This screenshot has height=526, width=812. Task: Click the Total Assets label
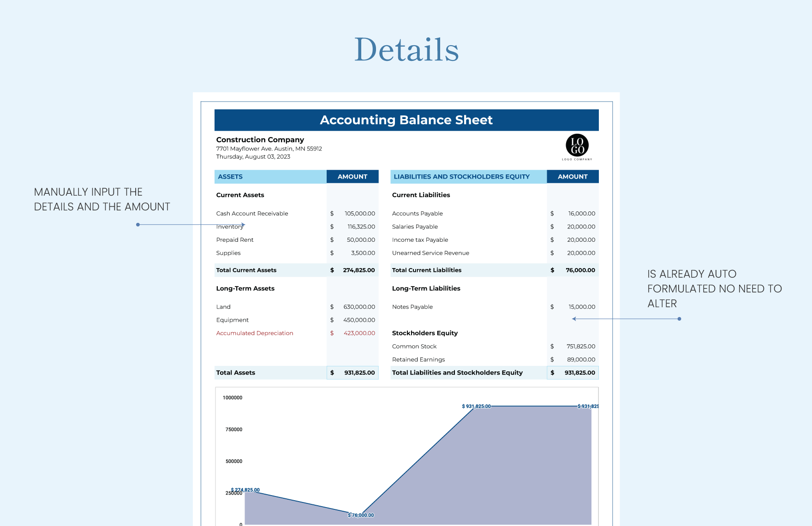(236, 373)
